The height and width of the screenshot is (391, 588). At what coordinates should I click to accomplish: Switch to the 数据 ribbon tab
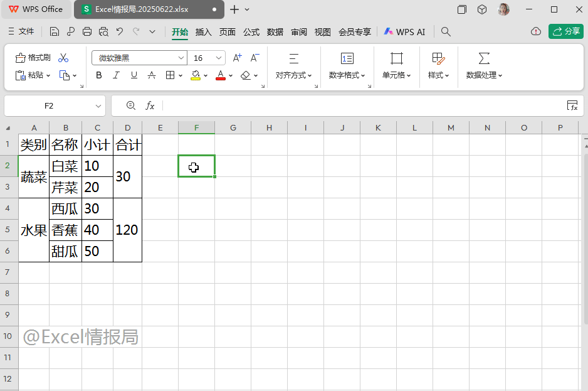pyautogui.click(x=275, y=32)
